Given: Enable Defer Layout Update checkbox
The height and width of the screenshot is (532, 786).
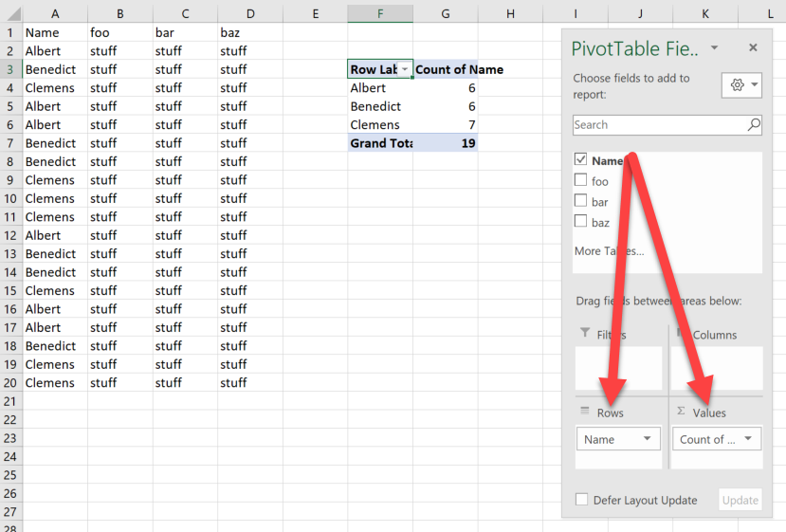Looking at the screenshot, I should point(581,500).
